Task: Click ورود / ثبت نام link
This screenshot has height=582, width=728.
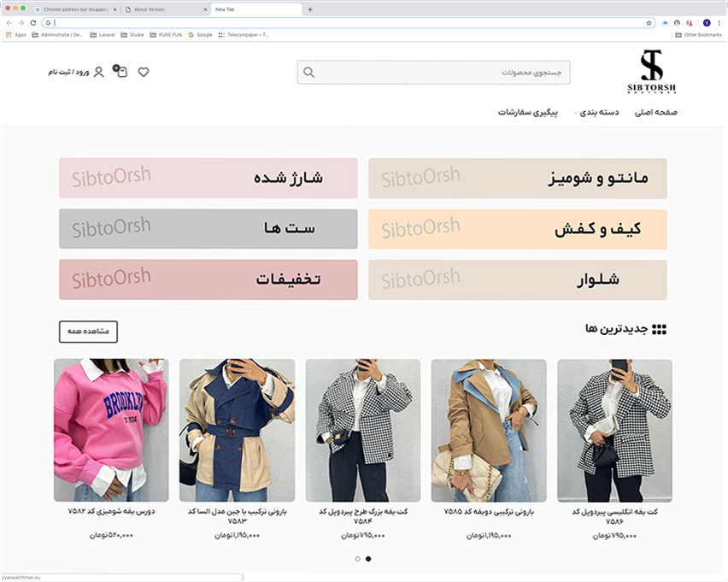Action: (x=68, y=72)
